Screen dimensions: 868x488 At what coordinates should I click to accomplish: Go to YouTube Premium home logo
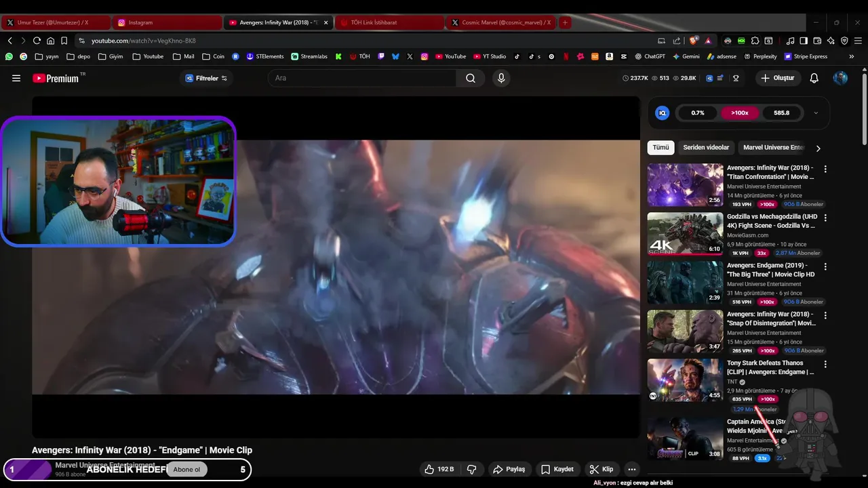coord(56,78)
